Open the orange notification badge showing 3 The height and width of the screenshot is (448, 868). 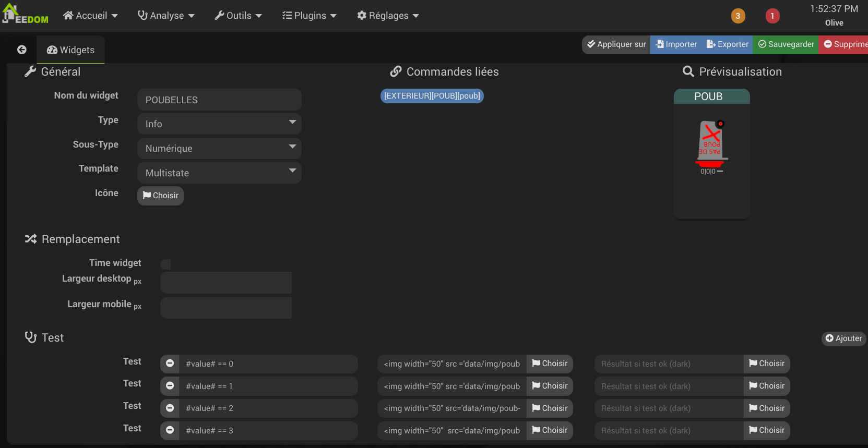[738, 16]
